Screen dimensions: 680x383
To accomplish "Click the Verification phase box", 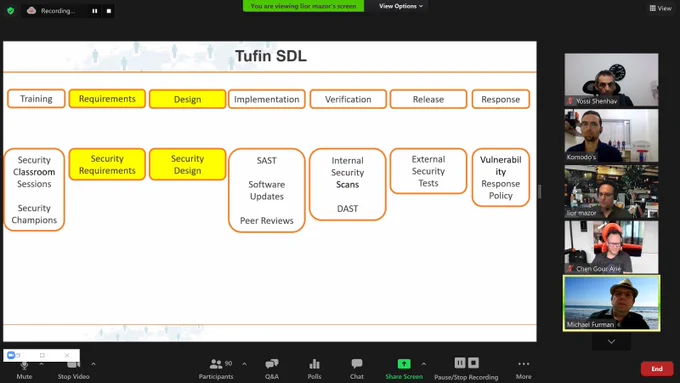I will (x=348, y=99).
